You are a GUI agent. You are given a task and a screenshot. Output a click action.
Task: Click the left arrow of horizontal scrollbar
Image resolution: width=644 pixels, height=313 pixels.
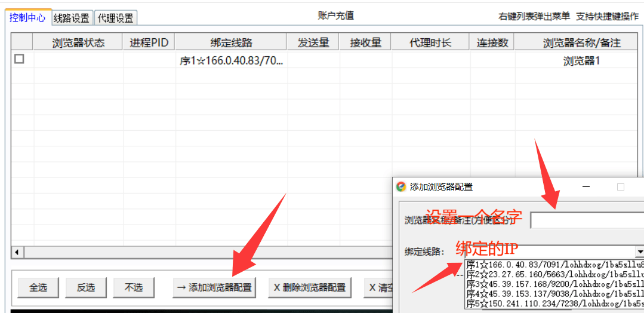click(18, 251)
